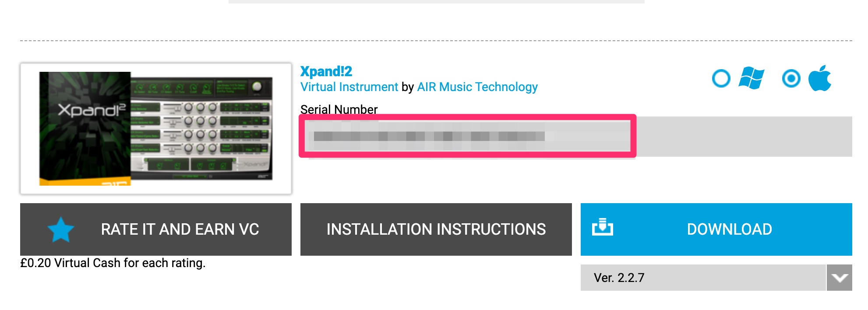Click the download tray icon

pyautogui.click(x=603, y=227)
